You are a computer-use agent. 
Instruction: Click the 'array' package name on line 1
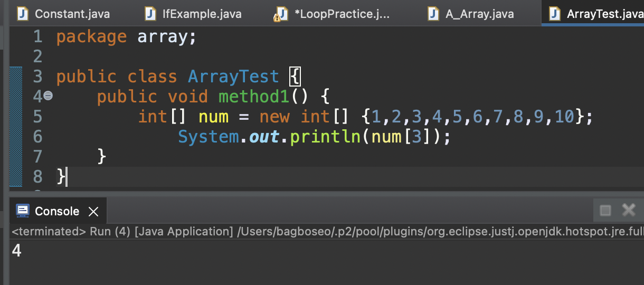tap(162, 38)
